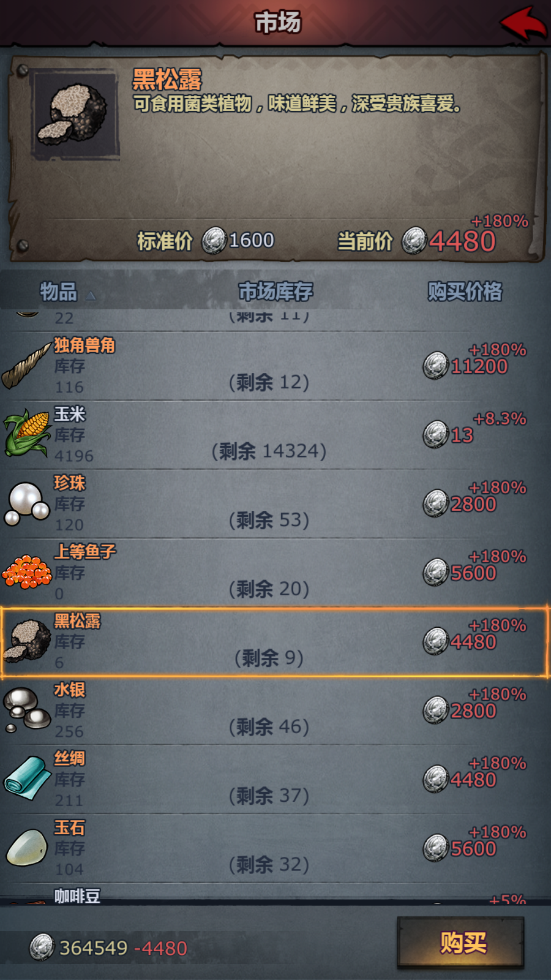
Task: Select the 黑松露 row price 4480
Action: tap(473, 642)
